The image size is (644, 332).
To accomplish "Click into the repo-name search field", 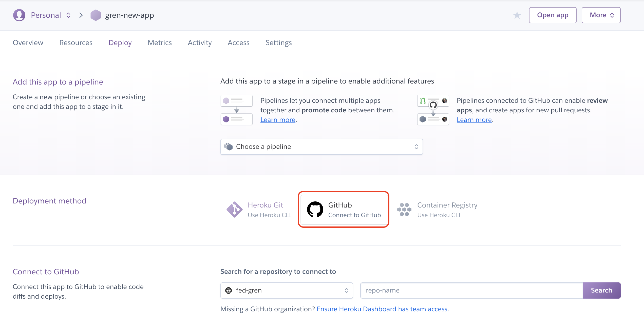I will 471,290.
